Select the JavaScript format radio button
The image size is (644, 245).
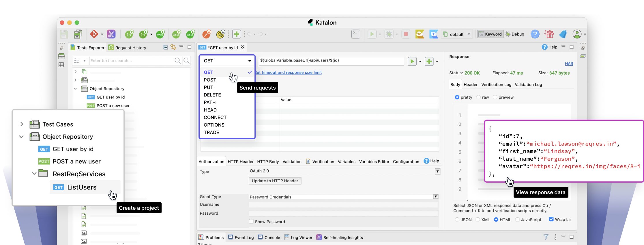517,220
